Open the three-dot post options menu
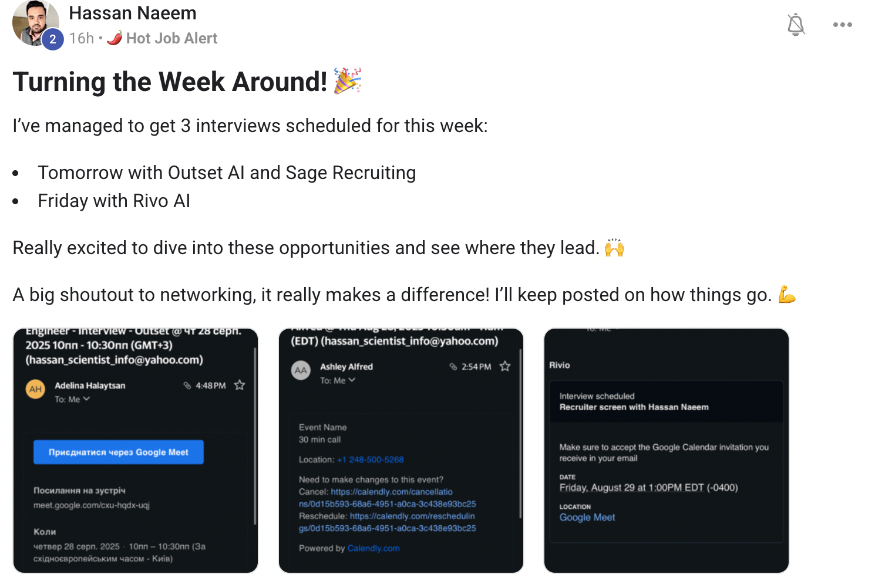Screen dimensions: 875x588 coord(842,25)
